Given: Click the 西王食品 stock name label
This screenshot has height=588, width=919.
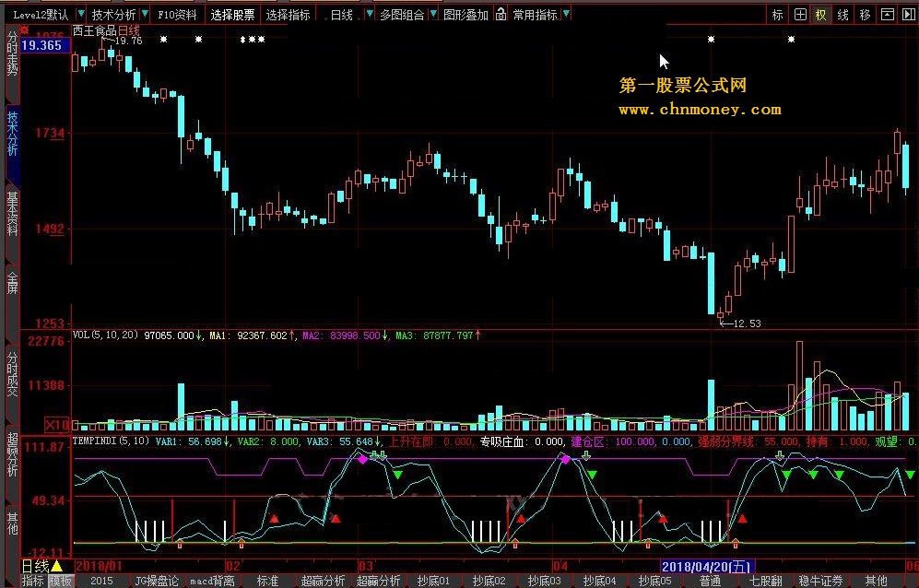Looking at the screenshot, I should click(94, 30).
